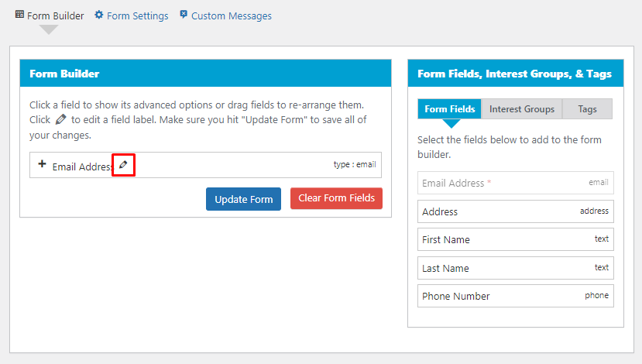This screenshot has height=364, width=642.
Task: Open the Form Settings tab
Action: [132, 15]
